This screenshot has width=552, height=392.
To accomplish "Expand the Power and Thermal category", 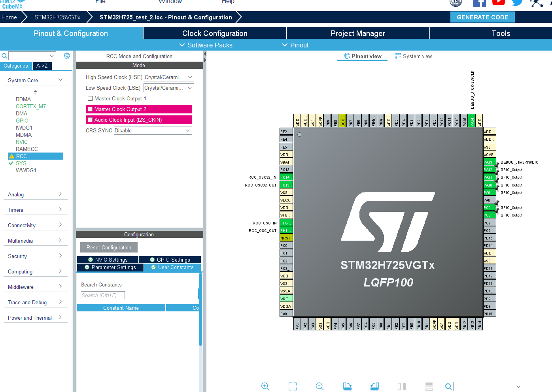I will 36,318.
